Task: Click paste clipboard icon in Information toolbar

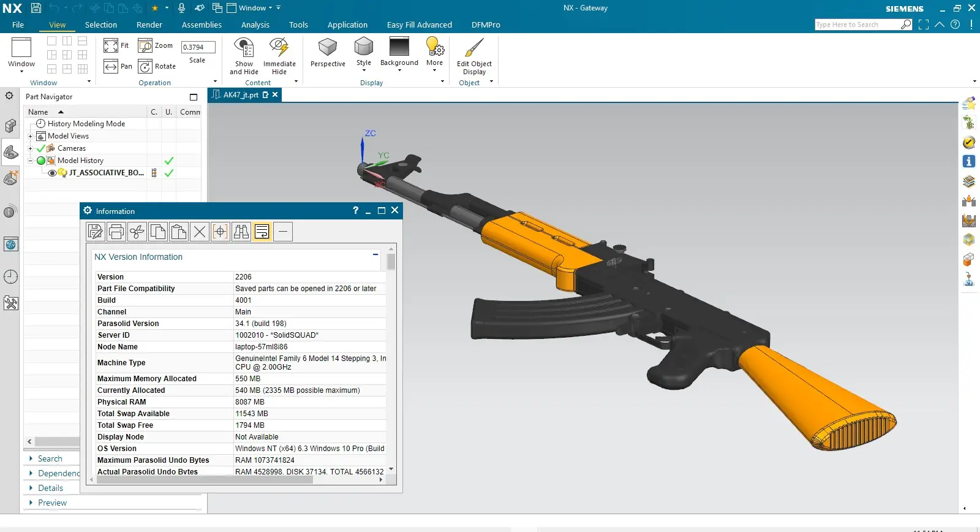Action: [x=179, y=232]
